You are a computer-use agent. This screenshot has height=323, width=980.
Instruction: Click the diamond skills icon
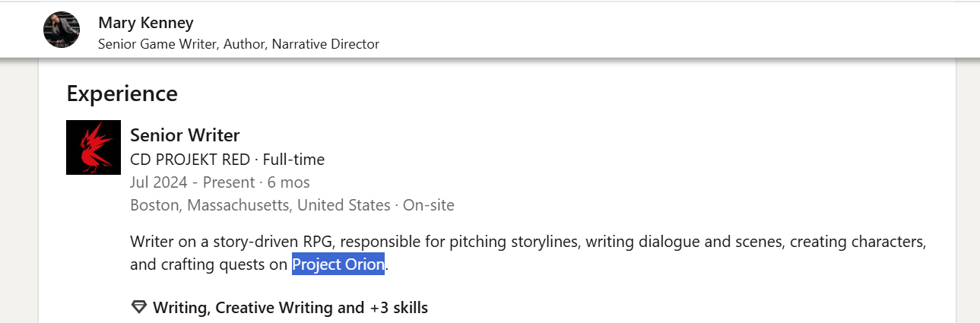(138, 308)
